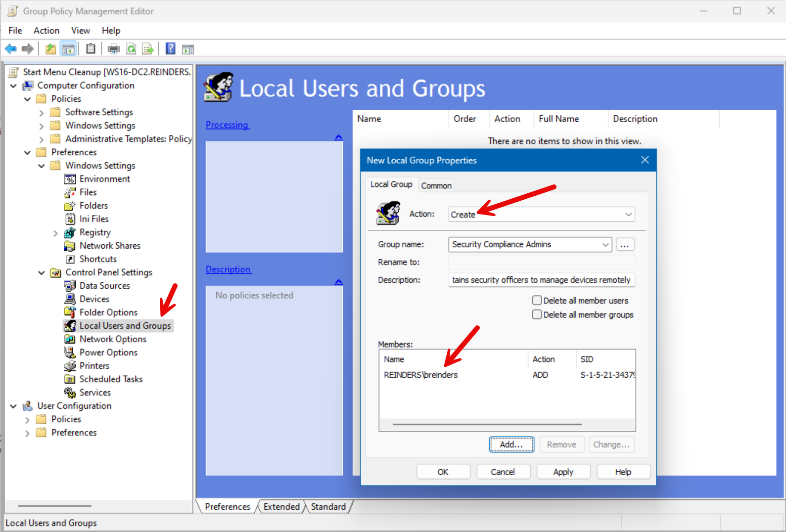
Task: Click the blue Help question mark icon
Action: [x=170, y=49]
